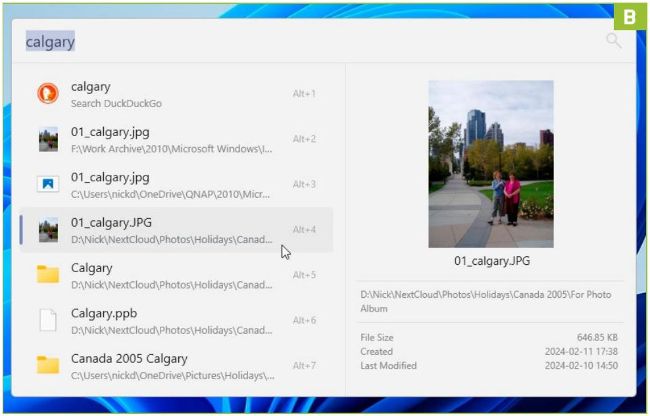Click the 646.85 KB file size value
The width and height of the screenshot is (650, 416).
point(597,338)
